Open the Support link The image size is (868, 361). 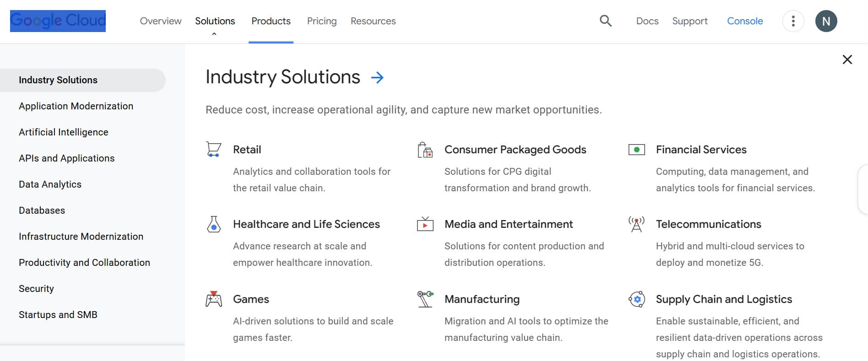690,21
